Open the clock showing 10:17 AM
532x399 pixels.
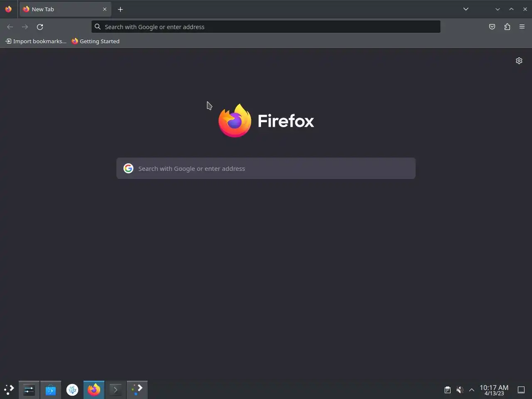point(494,390)
